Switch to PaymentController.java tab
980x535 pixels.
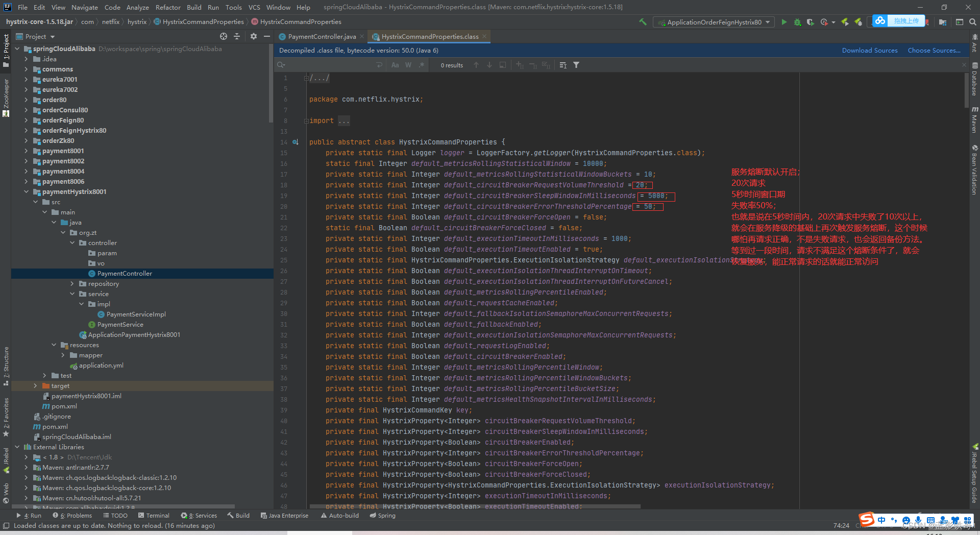tap(322, 36)
